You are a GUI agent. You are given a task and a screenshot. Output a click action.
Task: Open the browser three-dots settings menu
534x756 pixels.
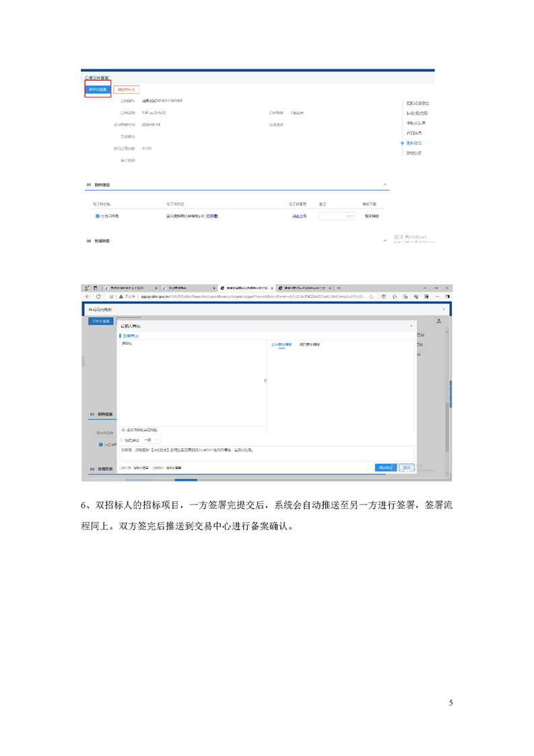[x=437, y=296]
